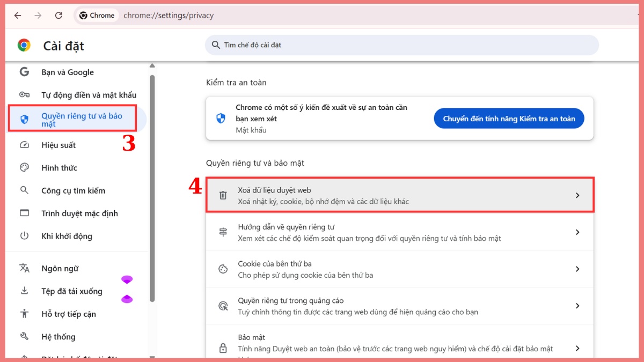Expand the chevron on Cookie của bên thứ ba
The image size is (644, 362).
577,269
